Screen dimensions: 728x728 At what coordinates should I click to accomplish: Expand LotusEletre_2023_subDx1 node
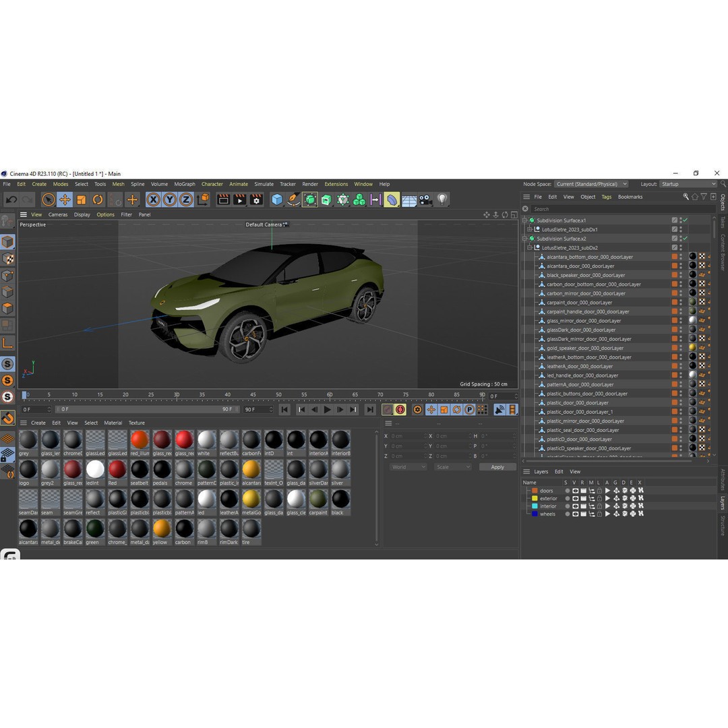530,229
